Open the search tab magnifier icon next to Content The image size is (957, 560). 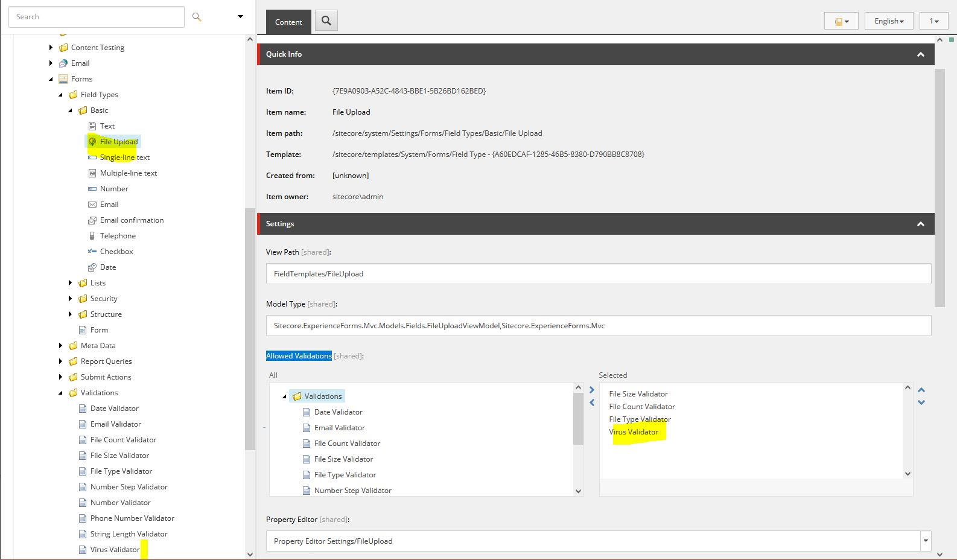326,21
